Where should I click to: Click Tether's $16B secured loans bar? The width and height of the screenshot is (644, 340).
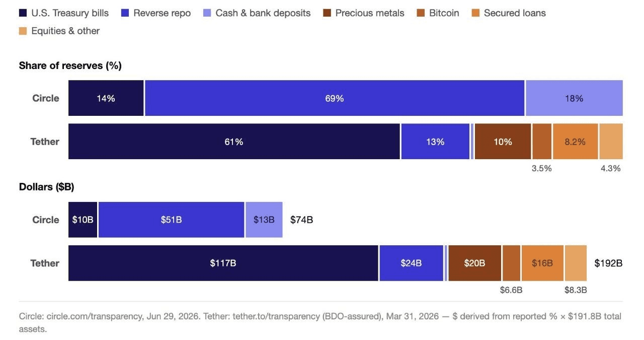(542, 263)
